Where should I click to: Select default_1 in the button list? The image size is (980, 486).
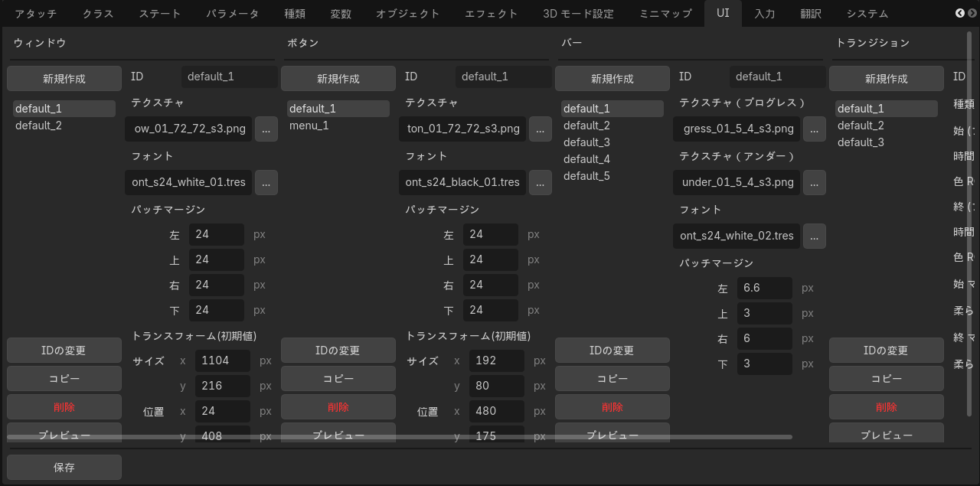pos(338,109)
